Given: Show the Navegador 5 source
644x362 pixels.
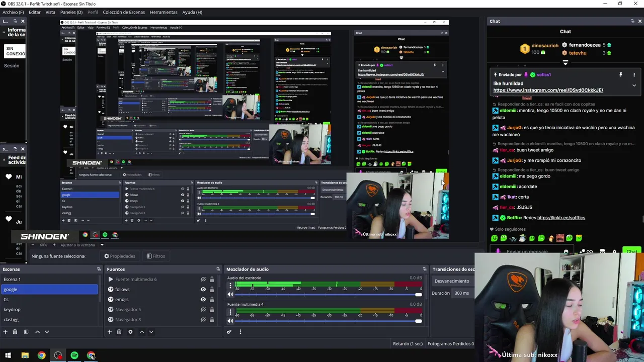Looking at the screenshot, I should (203, 310).
